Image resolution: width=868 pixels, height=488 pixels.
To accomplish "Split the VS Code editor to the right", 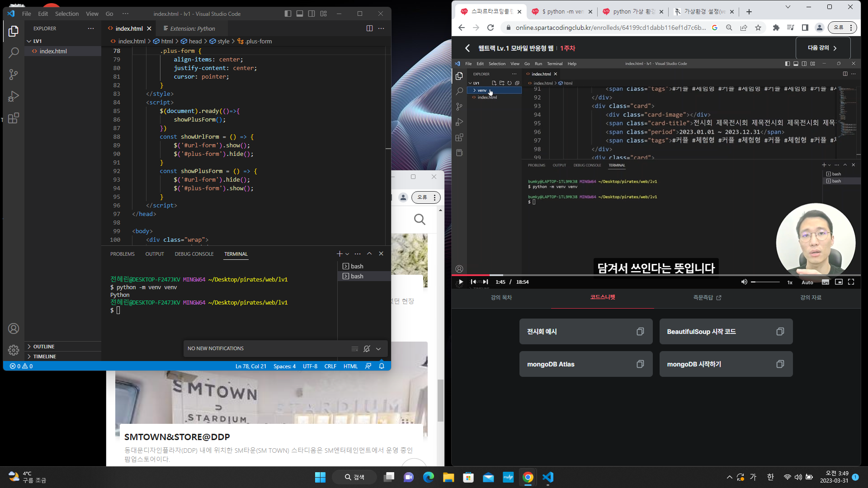I will tap(369, 28).
